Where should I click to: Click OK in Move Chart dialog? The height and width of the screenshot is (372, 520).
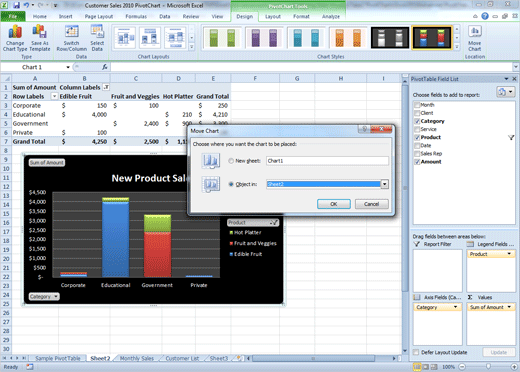[334, 204]
